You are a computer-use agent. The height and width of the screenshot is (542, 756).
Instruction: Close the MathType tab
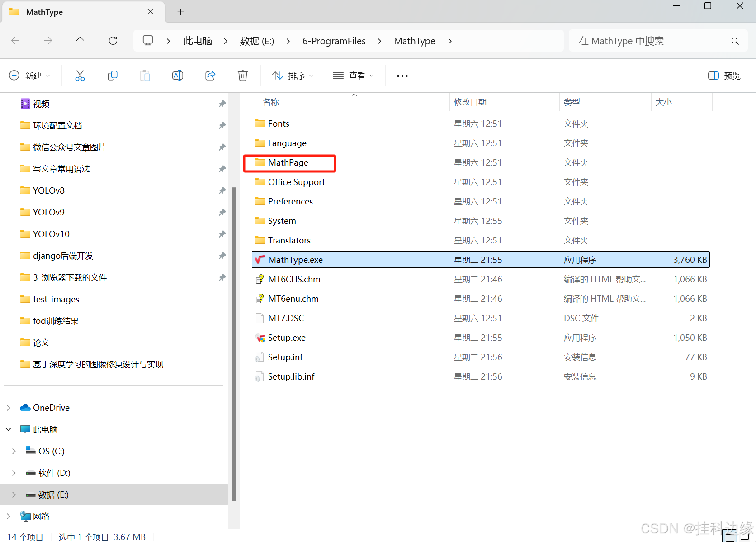(151, 12)
